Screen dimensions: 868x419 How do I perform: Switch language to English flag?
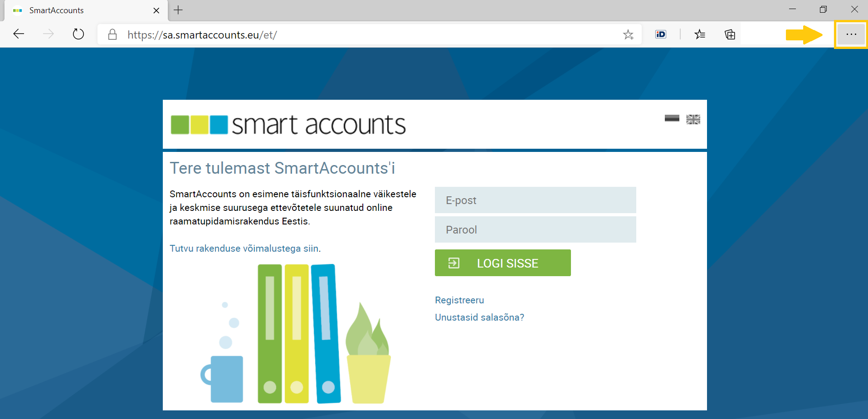tap(693, 119)
